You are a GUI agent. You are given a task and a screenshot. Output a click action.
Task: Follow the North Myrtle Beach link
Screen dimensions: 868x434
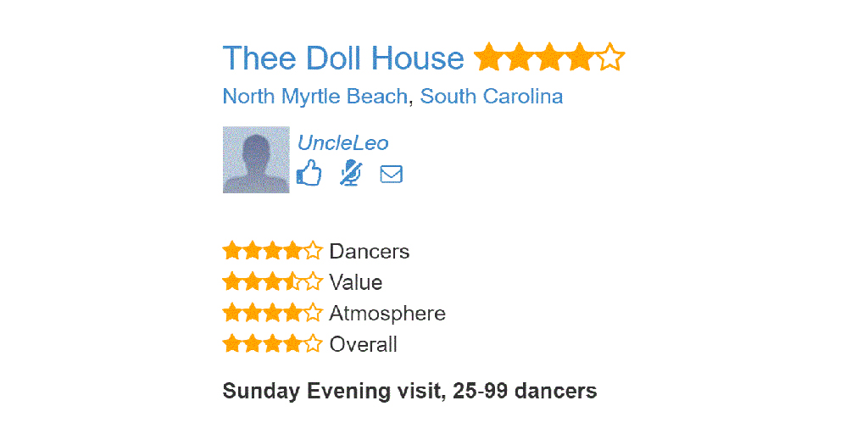[314, 97]
